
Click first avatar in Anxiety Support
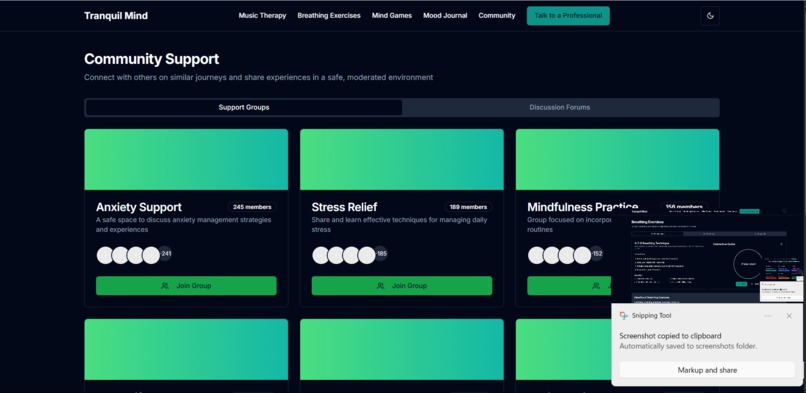(x=105, y=255)
